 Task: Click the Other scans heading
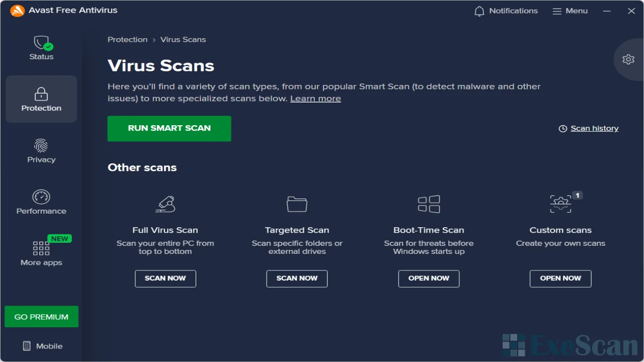(142, 167)
